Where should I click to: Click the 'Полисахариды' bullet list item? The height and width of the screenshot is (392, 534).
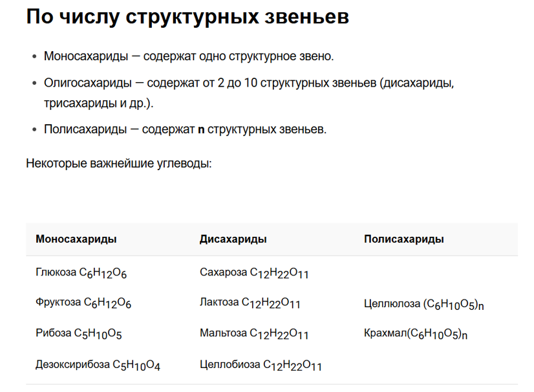click(185, 129)
